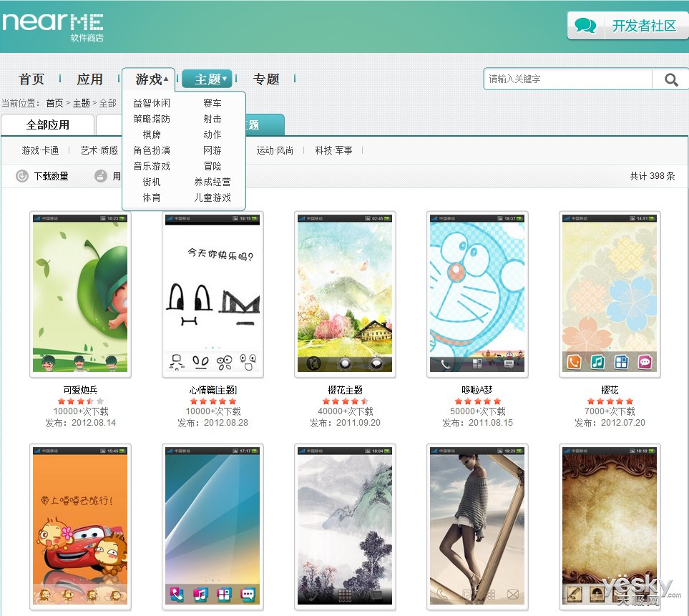Click the magnifier search button
Image resolution: width=689 pixels, height=616 pixels.
[671, 79]
